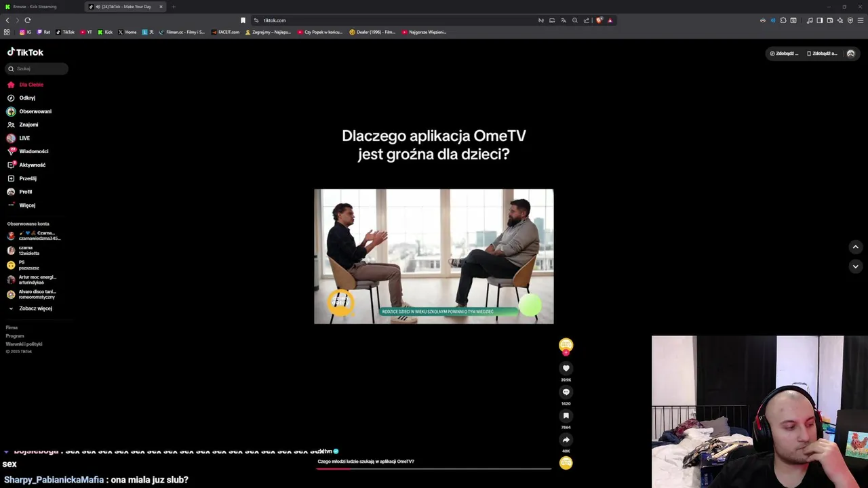The height and width of the screenshot is (488, 868).
Task: Open the browser hamburger menu
Action: tap(861, 20)
